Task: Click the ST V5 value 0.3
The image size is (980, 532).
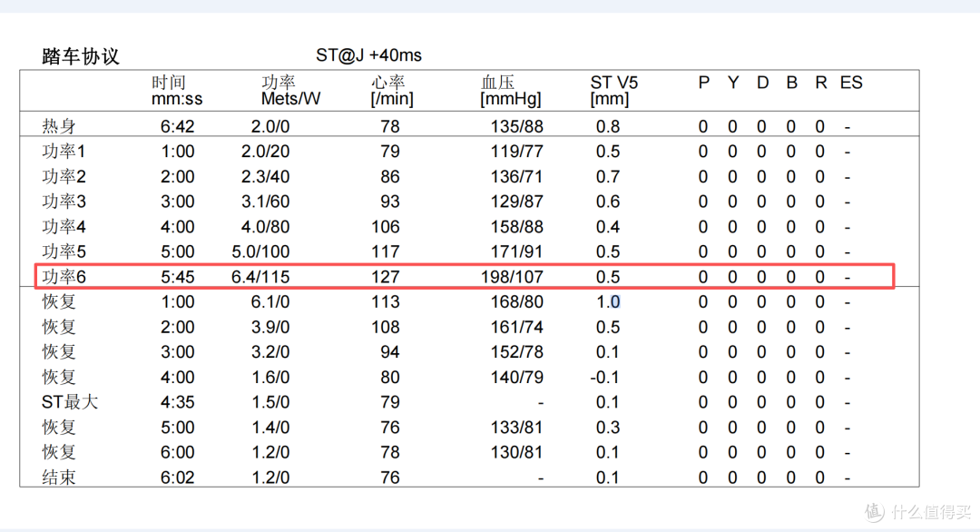Action: tap(608, 427)
